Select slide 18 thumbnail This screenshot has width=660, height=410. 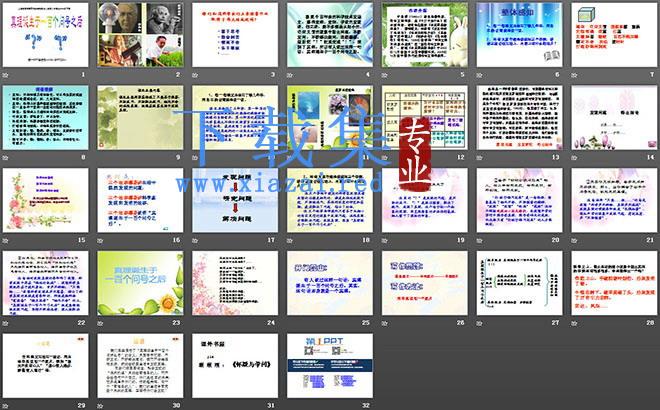pyautogui.click(x=330, y=200)
